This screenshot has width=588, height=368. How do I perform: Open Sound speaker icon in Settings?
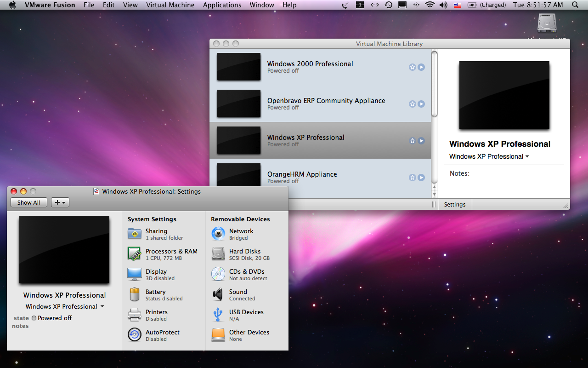coord(218,294)
